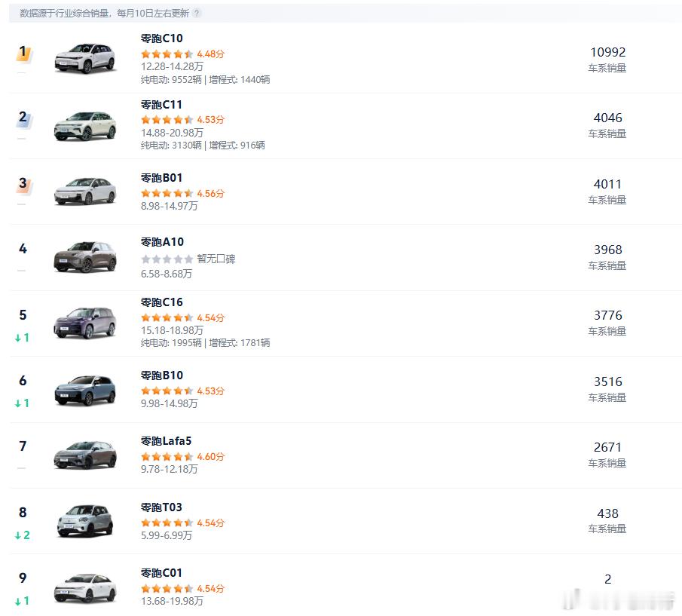Click the 3968 sales number for A10
The image size is (682, 616).
(x=607, y=250)
